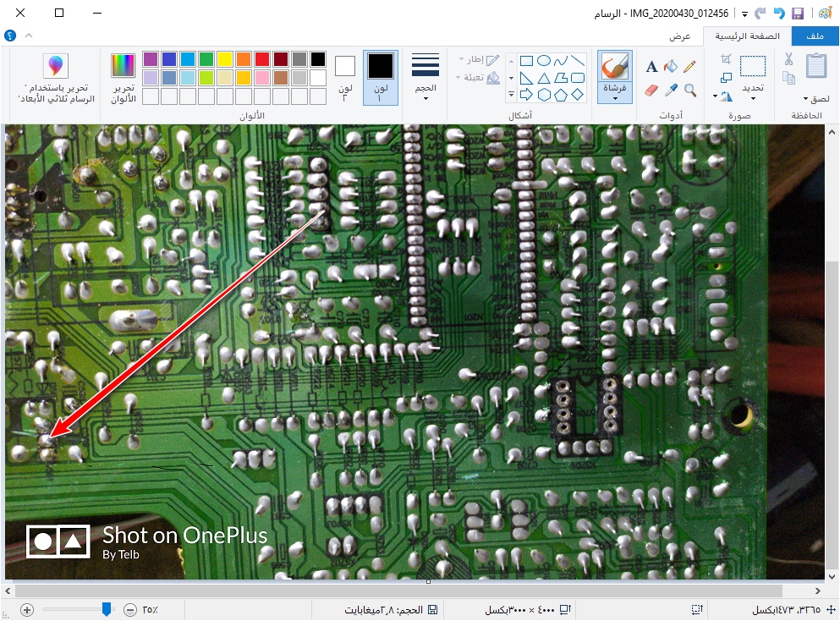Click Edit with Paint 3D button
Image resolution: width=840 pixels, height=621 pixels.
pyautogui.click(x=56, y=77)
